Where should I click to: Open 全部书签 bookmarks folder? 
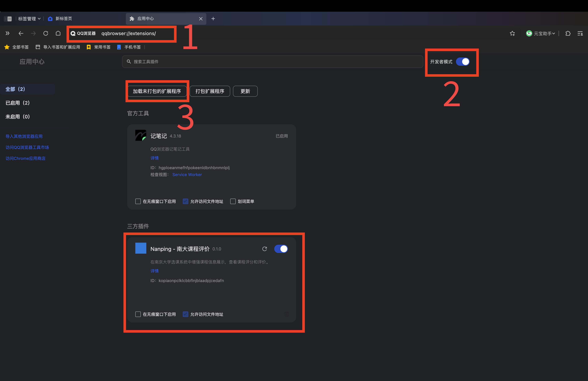pos(17,47)
